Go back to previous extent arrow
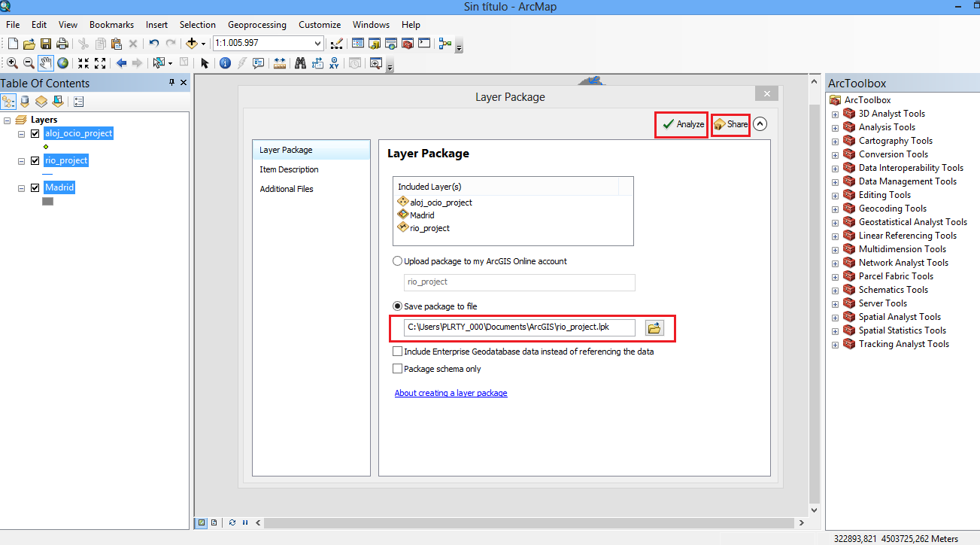 pos(121,63)
